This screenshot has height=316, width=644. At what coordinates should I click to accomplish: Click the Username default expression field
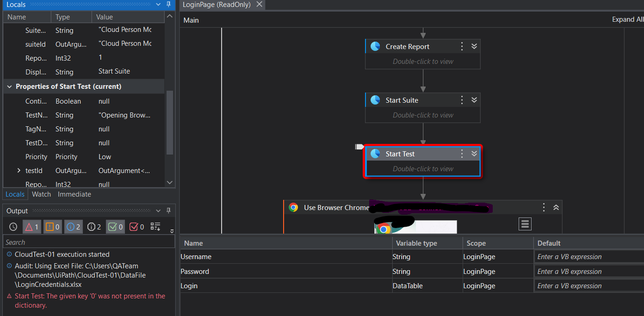coord(588,256)
